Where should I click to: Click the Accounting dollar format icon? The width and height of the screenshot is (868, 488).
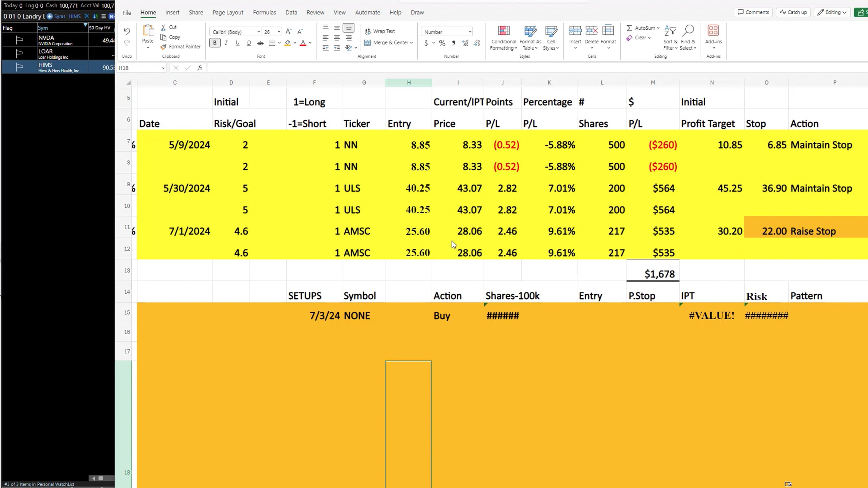(x=426, y=43)
